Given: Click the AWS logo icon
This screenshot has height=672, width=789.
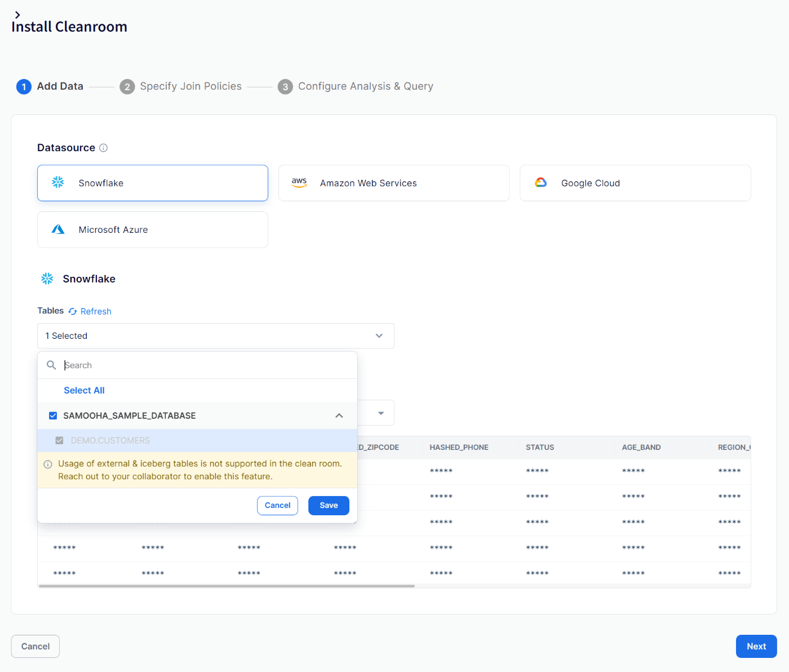Looking at the screenshot, I should click(x=299, y=182).
